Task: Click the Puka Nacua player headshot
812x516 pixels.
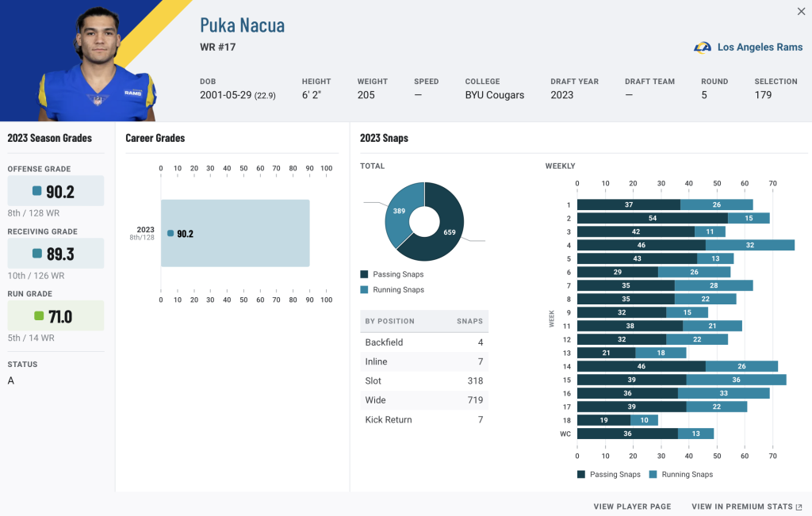Action: pyautogui.click(x=97, y=63)
